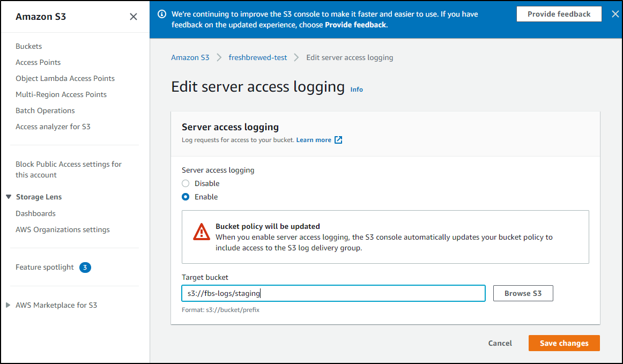Click the 'Edit server access logging' breadcrumb text
Viewport: 623px width, 364px height.
pyautogui.click(x=350, y=57)
